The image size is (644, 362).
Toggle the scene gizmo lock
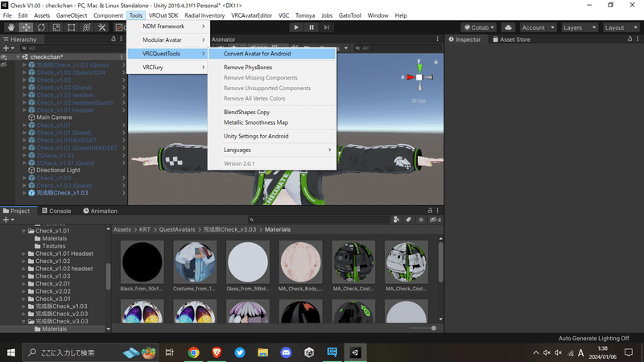point(436,62)
